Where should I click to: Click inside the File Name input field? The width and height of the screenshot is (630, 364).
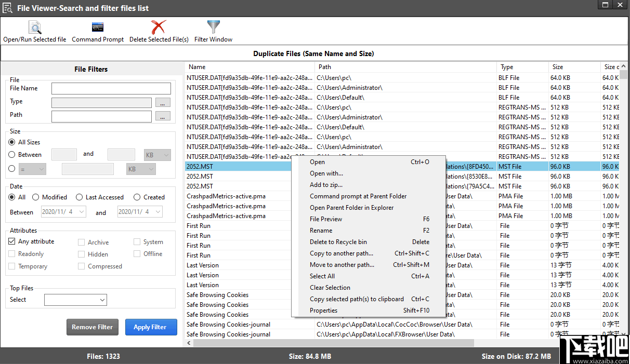[111, 88]
